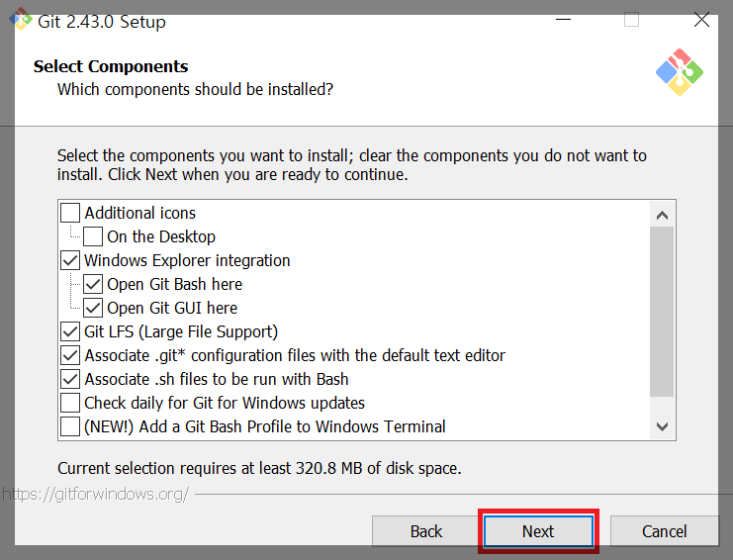The width and height of the screenshot is (733, 560).
Task: Toggle Associate .git* configuration files checkbox
Action: click(x=70, y=355)
